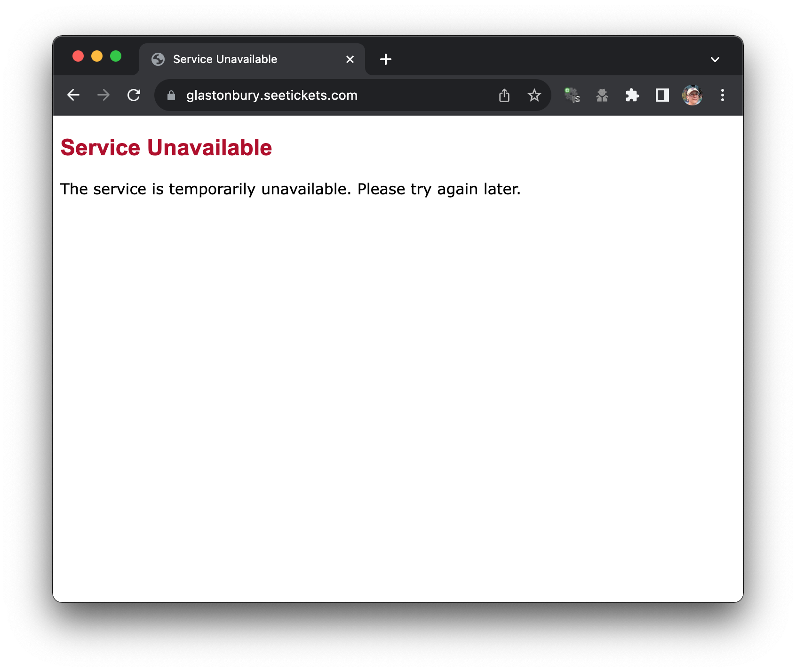Image resolution: width=796 pixels, height=672 pixels.
Task: Click the forward navigation arrow
Action: coord(103,96)
